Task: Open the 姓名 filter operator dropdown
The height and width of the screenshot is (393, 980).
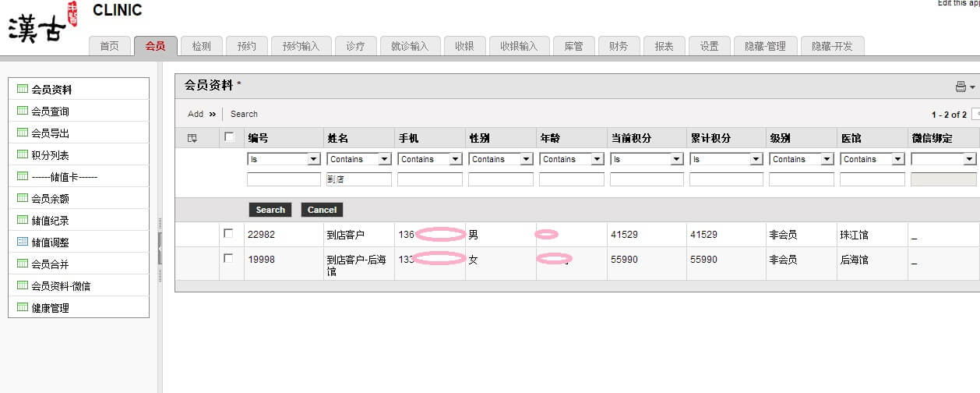Action: tap(359, 159)
